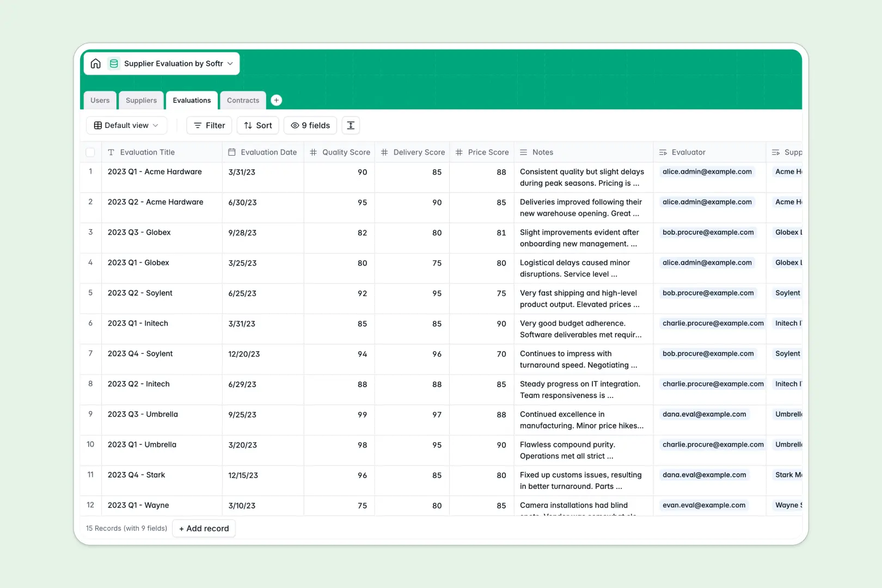Click the alice.admin@example.com evaluator tag
882x588 pixels.
point(707,171)
